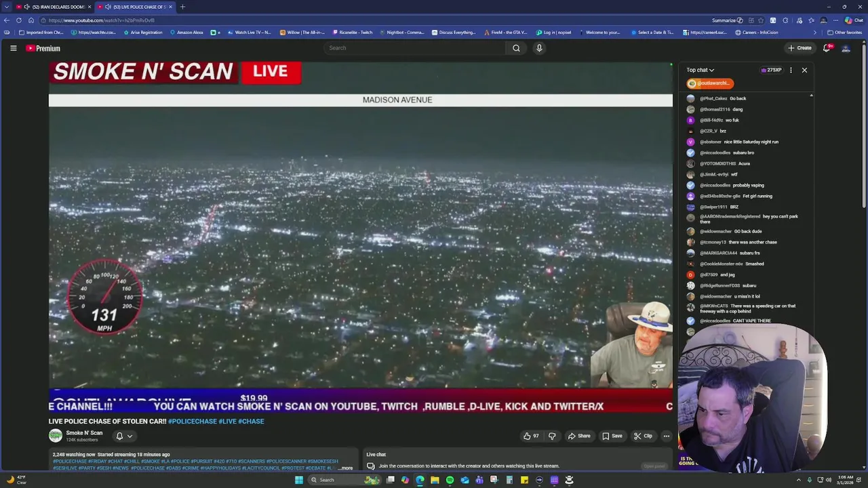
Task: Open the YouTube hamburger guide menu
Action: [x=13, y=48]
